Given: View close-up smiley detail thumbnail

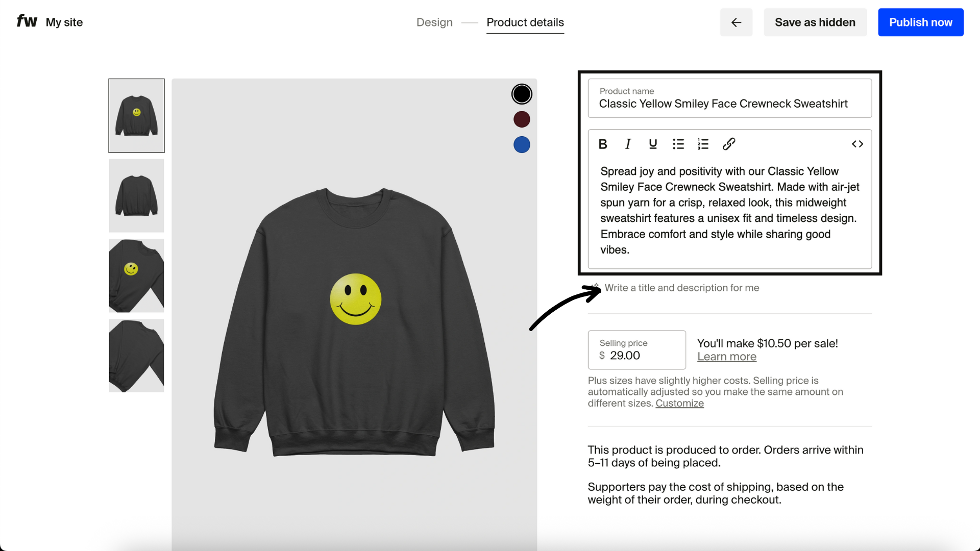Looking at the screenshot, I should 136,276.
